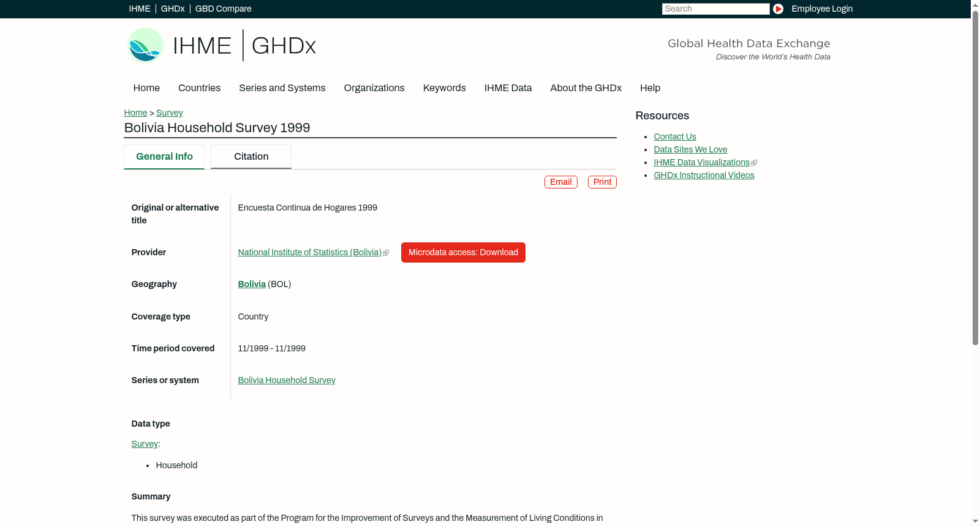Image resolution: width=980 pixels, height=527 pixels.
Task: Select the General Info tab
Action: 164,157
